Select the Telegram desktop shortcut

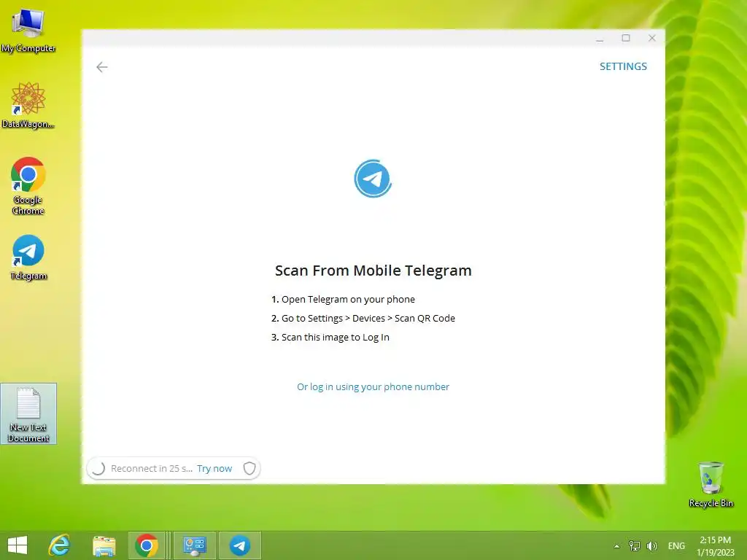point(28,257)
